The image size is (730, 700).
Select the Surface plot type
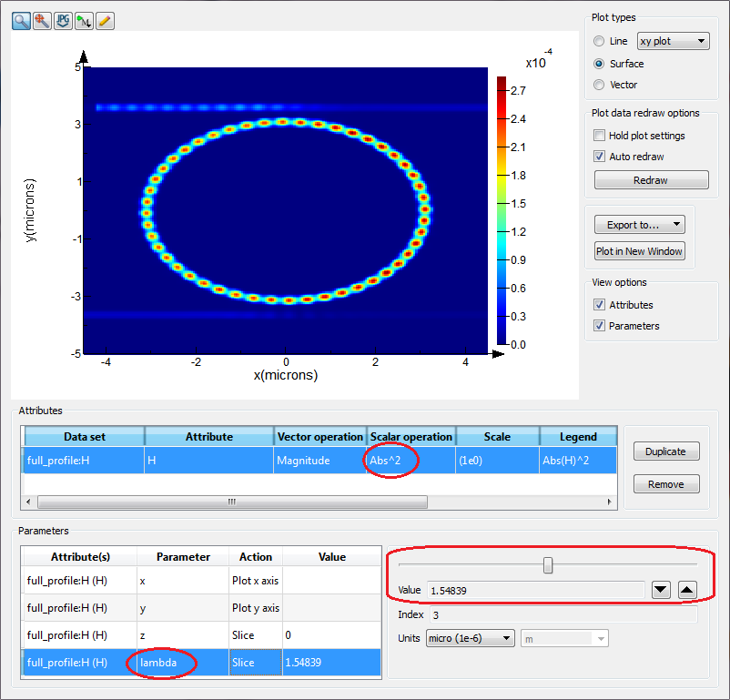(x=599, y=64)
